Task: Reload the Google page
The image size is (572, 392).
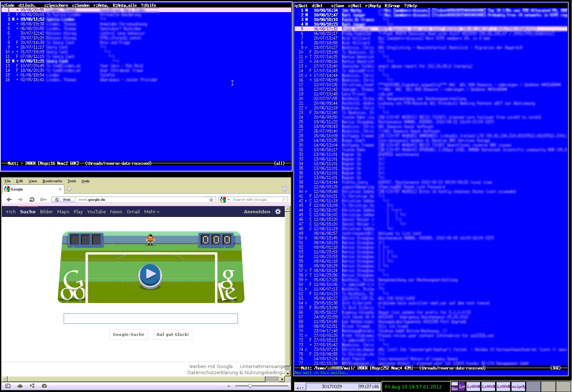Action: (32, 199)
